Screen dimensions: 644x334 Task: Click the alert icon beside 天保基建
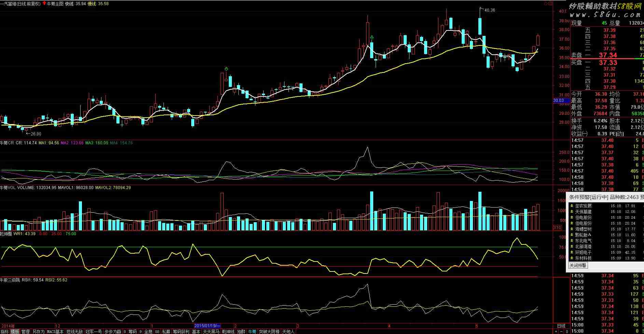[x=572, y=212]
